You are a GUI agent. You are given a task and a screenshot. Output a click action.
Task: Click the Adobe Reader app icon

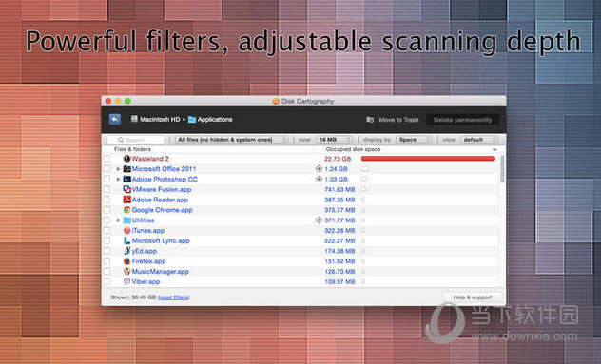(126, 200)
